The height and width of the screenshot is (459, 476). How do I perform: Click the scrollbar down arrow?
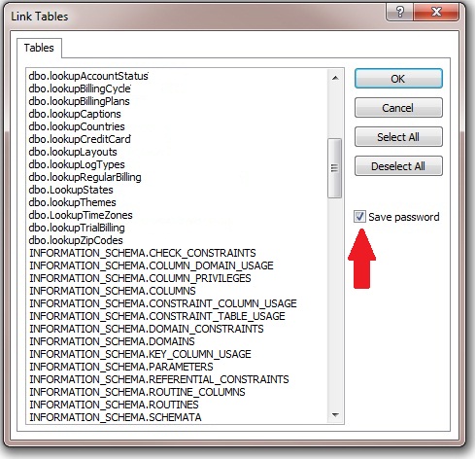tap(335, 415)
